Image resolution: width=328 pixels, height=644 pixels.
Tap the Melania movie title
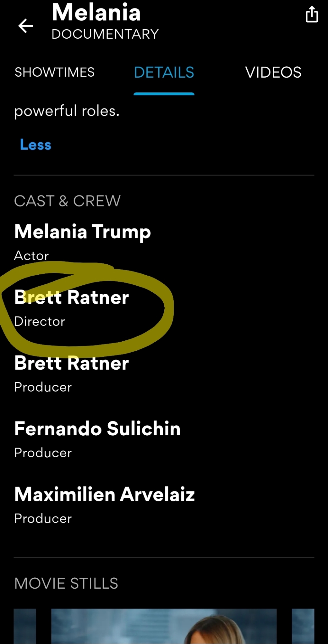click(x=96, y=13)
